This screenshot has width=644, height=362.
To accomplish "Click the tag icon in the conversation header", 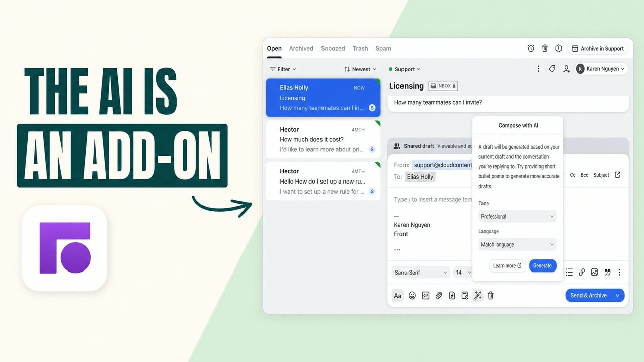I will pos(552,69).
